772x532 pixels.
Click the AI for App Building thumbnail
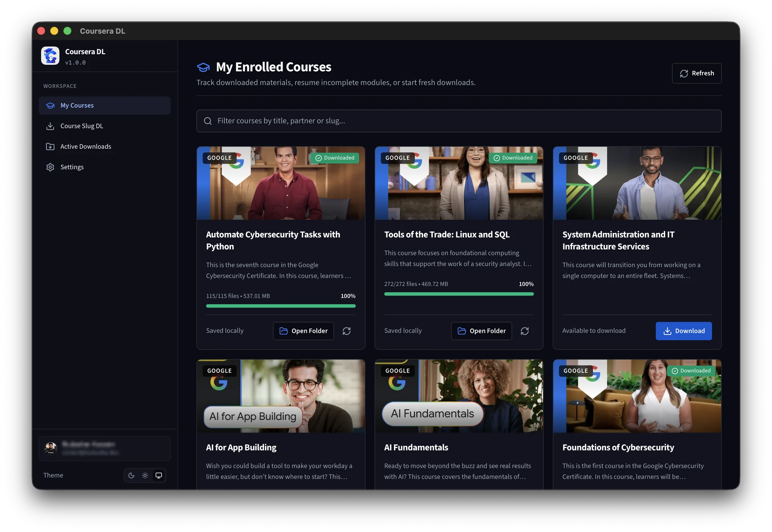click(281, 396)
